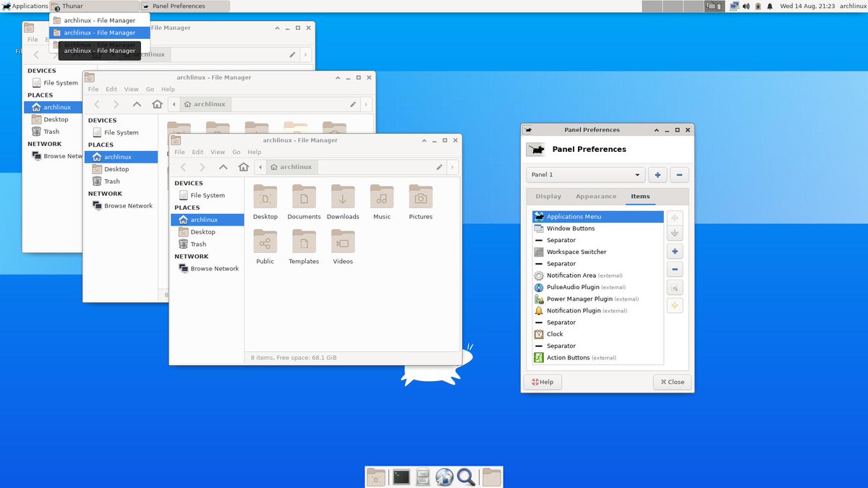This screenshot has width=868, height=488.
Task: Open Edit menu in front File Manager
Action: pyautogui.click(x=198, y=152)
